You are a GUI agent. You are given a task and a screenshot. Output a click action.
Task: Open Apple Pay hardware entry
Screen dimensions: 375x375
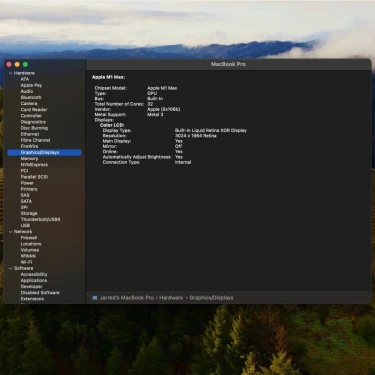[31, 85]
